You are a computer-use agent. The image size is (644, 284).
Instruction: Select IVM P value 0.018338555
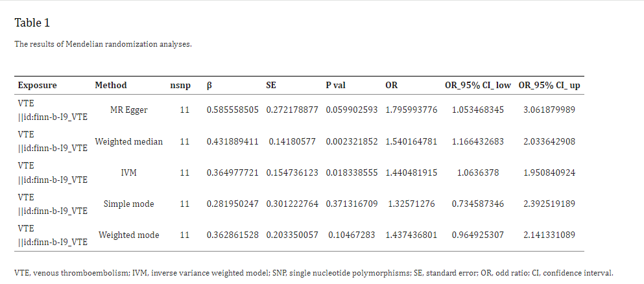click(x=352, y=172)
